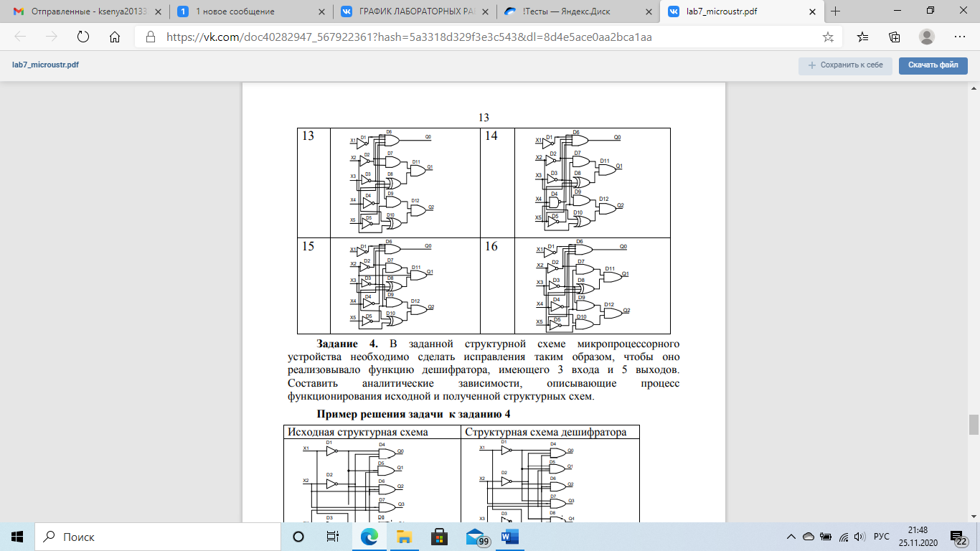Image resolution: width=980 pixels, height=551 pixels.
Task: Open Microsoft Store from taskbar
Action: point(439,537)
